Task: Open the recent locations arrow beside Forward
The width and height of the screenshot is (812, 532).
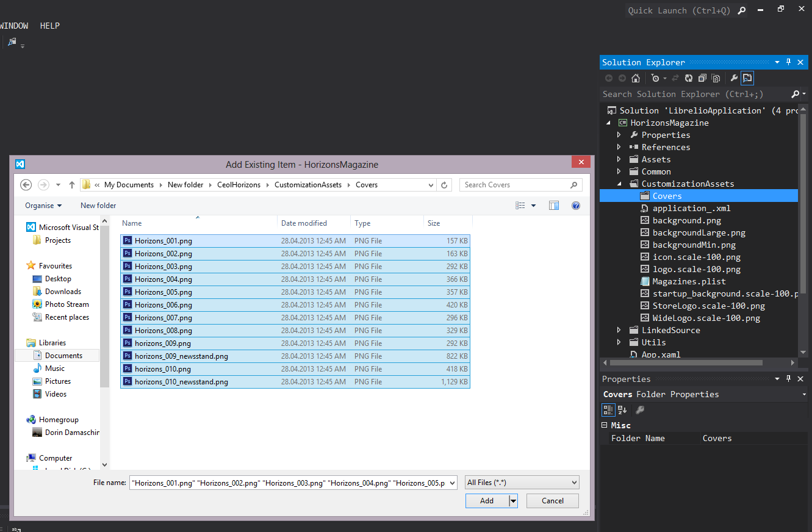Action: (x=58, y=185)
